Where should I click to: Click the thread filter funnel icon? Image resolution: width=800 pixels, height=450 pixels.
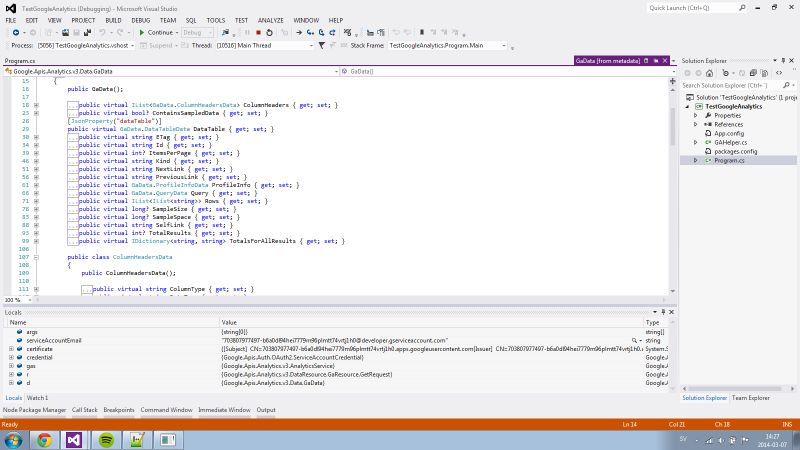(x=321, y=45)
